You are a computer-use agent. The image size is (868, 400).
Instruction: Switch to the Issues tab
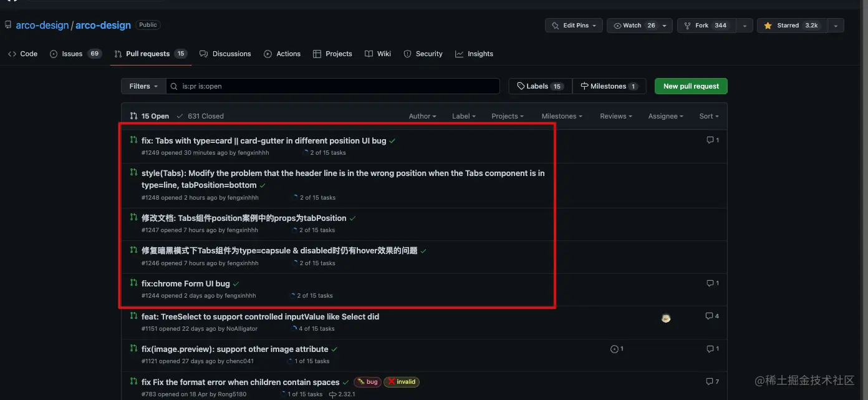[75, 54]
